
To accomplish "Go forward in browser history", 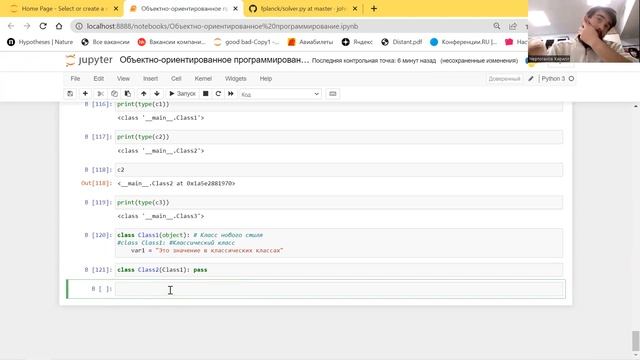I will click(27, 26).
